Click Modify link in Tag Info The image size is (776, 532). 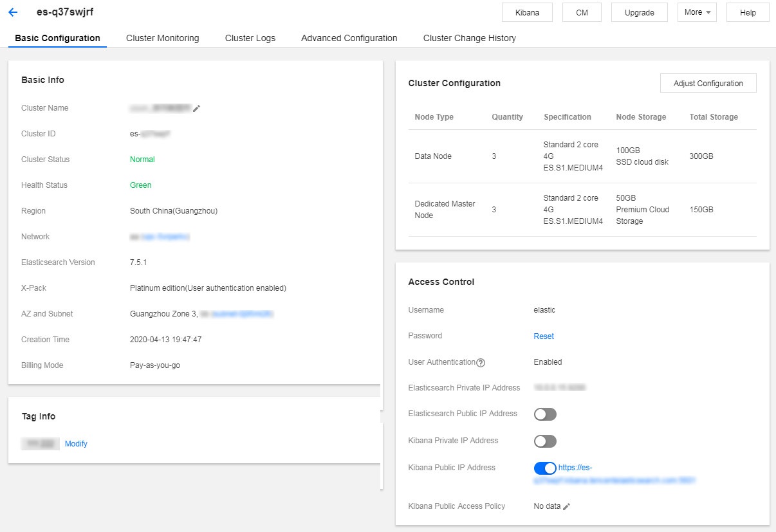(x=76, y=444)
